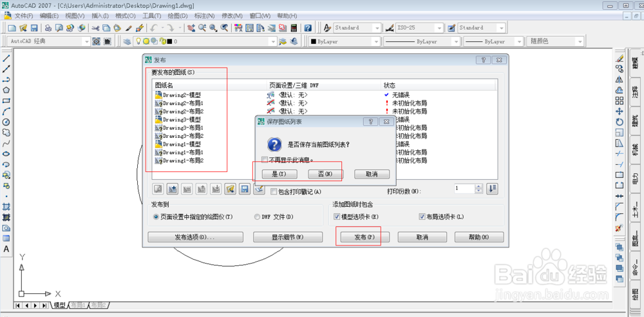Viewport: 644px width, 317px height.
Task: Open the table style Standard dropdown
Action: (502, 28)
